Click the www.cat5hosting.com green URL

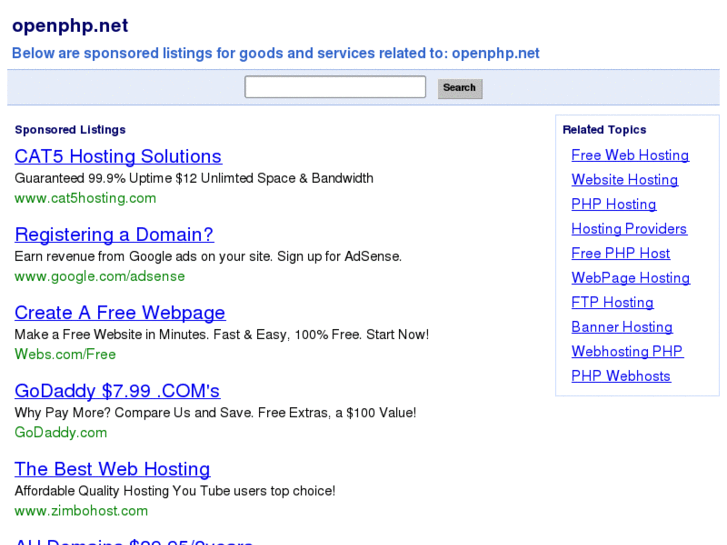[x=85, y=198]
